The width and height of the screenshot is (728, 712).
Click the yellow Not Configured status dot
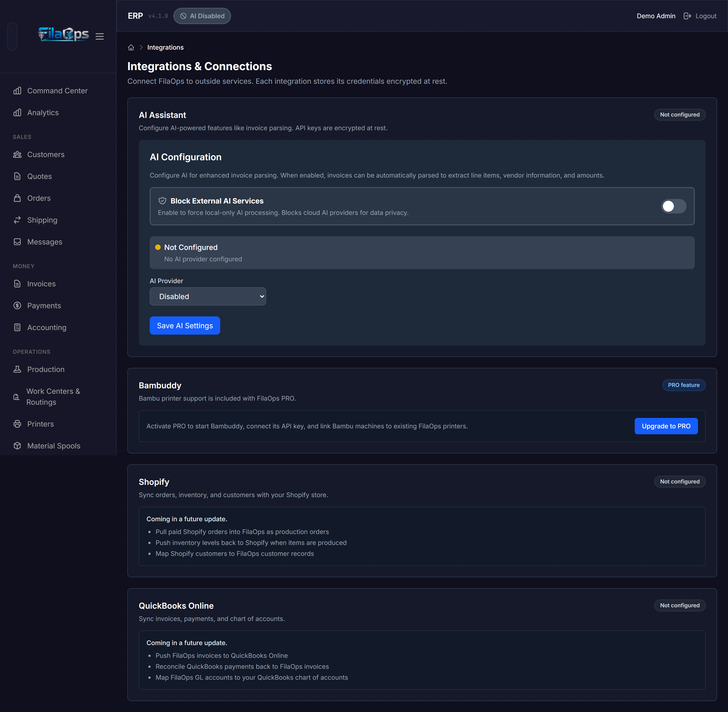(158, 247)
